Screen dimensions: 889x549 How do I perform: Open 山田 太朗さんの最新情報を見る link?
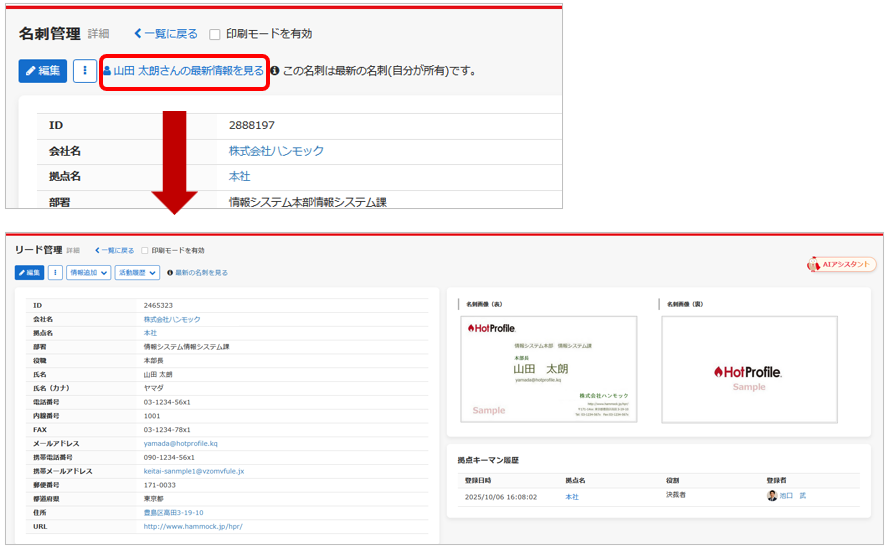click(184, 71)
